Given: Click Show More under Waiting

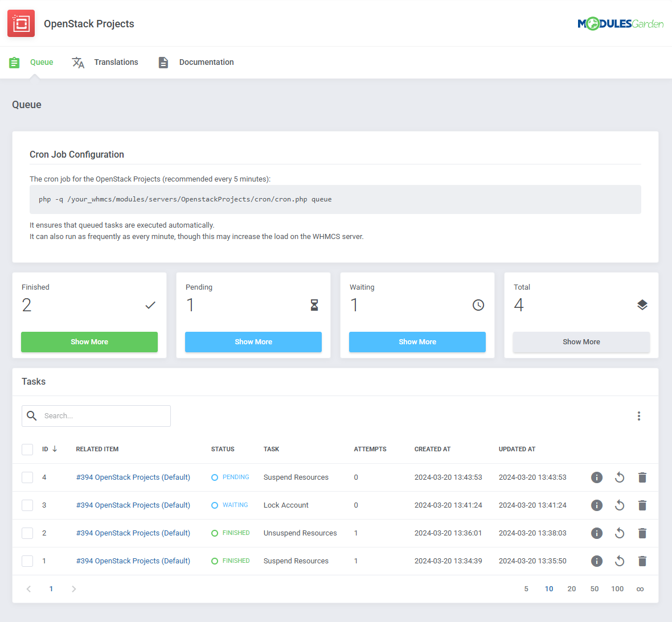Looking at the screenshot, I should click(x=417, y=342).
